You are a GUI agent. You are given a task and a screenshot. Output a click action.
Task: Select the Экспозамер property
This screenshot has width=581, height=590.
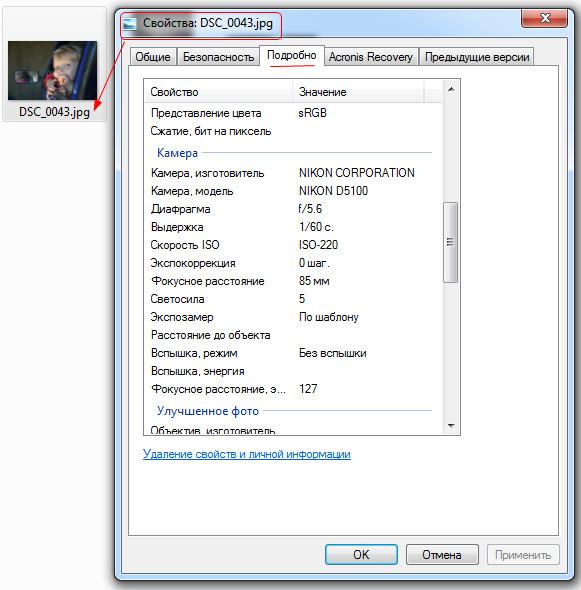point(182,317)
